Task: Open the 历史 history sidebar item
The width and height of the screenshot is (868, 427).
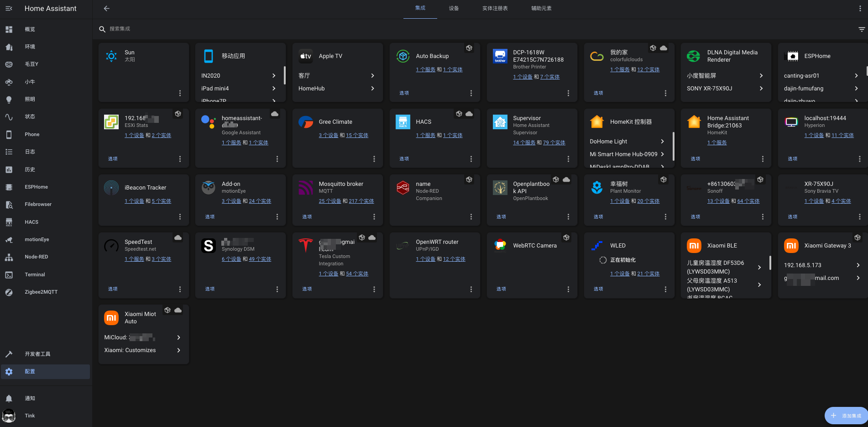Action: click(46, 169)
